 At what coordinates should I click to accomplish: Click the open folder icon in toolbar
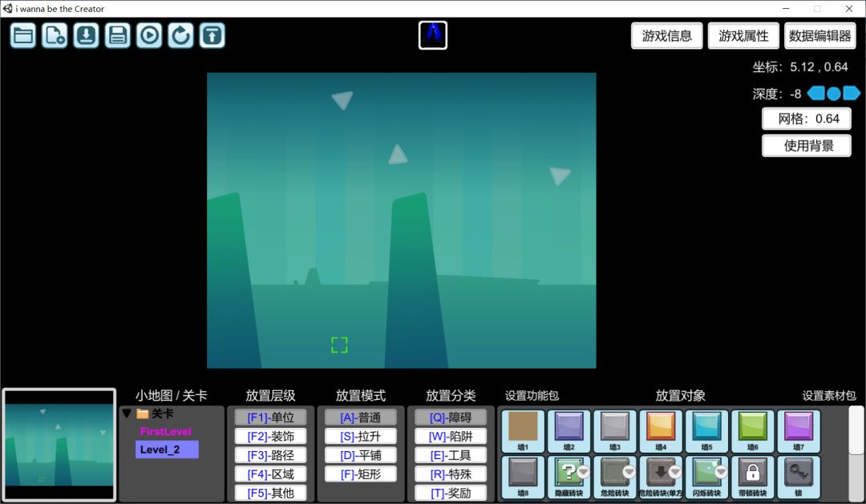[22, 35]
